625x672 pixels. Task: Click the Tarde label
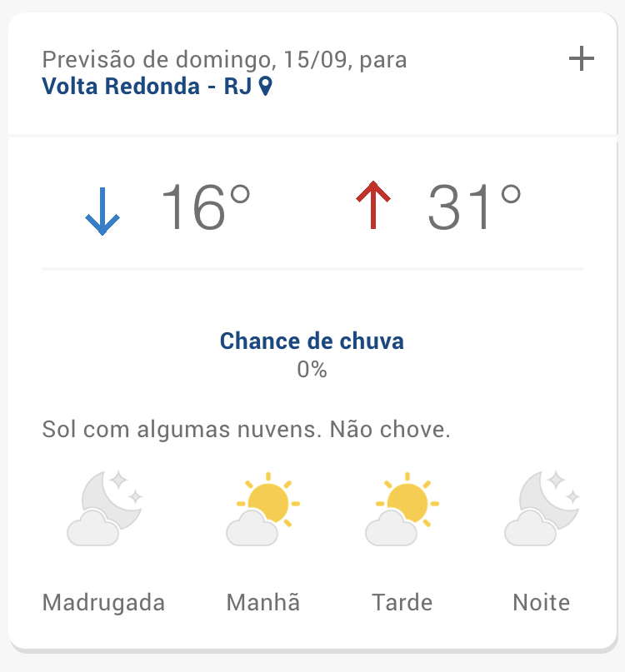402,602
